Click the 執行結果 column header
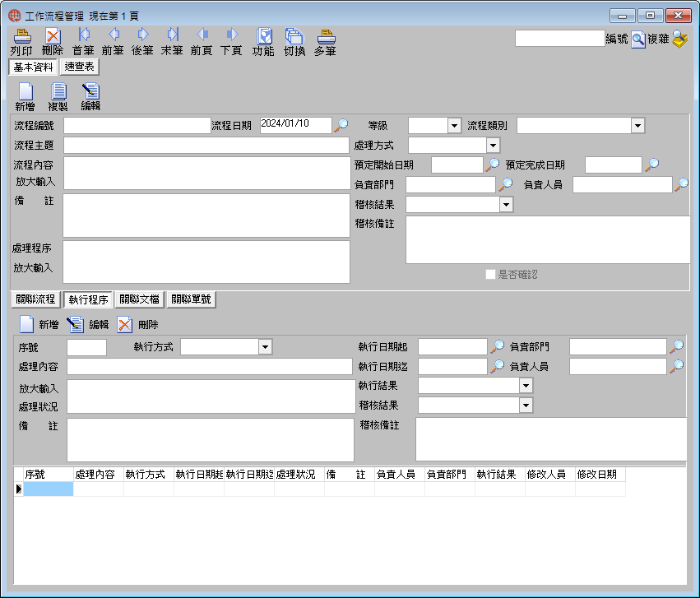 [500, 475]
